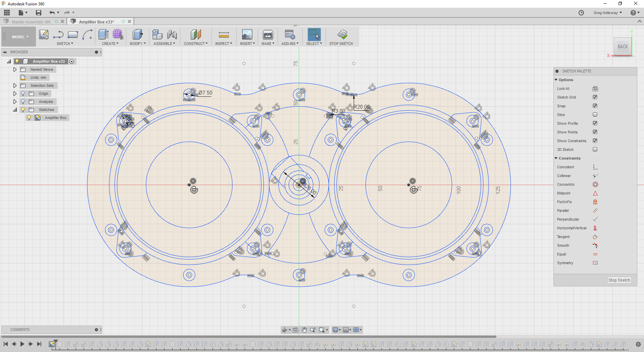The width and height of the screenshot is (644, 352).
Task: Expand the Named Views folder
Action: [x=15, y=69]
